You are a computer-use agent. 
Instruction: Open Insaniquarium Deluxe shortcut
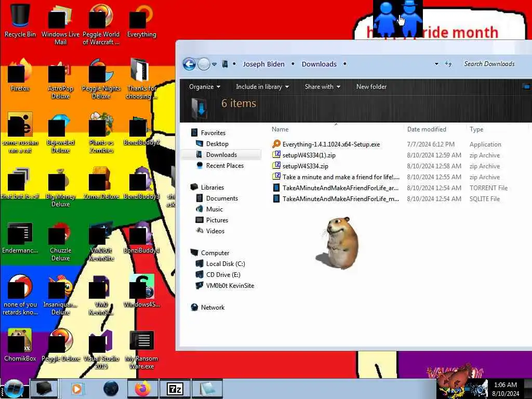point(60,295)
